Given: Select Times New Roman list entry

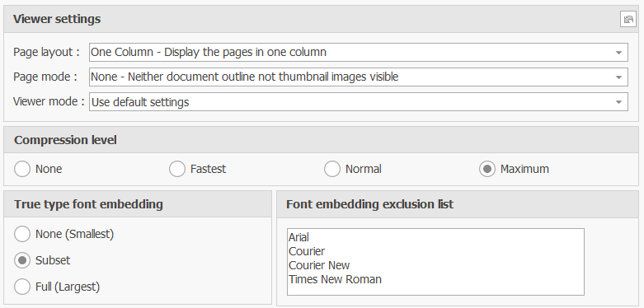Looking at the screenshot, I should [335, 279].
